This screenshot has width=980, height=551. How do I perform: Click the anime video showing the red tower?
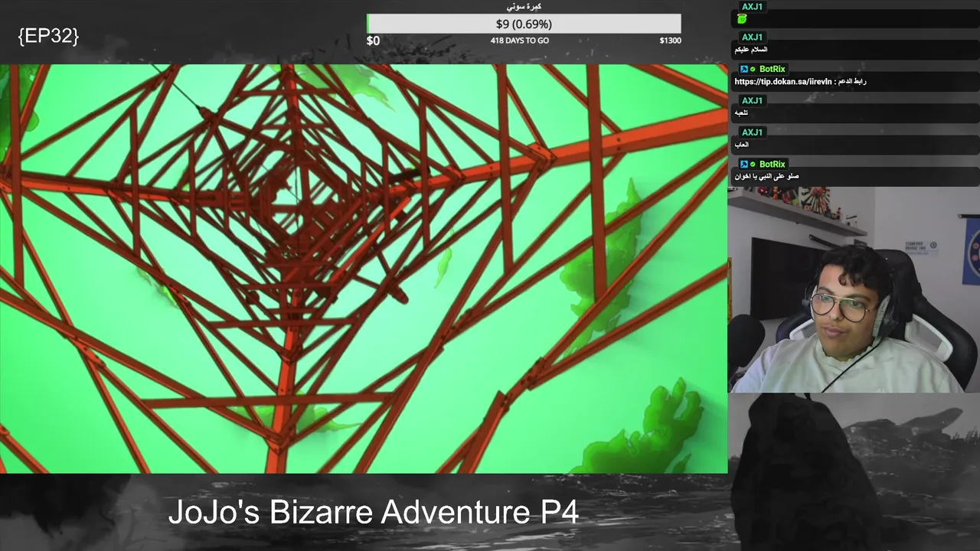[364, 269]
